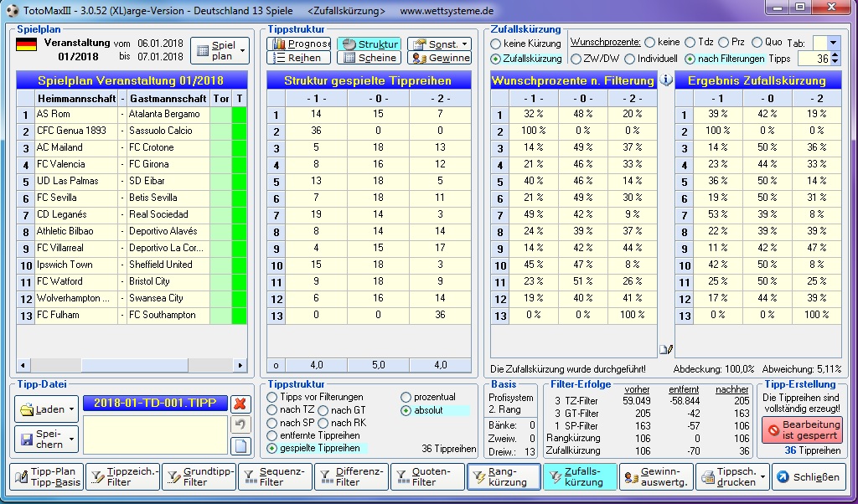Screen dimensions: 858x504
Task: Click the blank page icon in Tipp-Datei
Action: [x=240, y=445]
